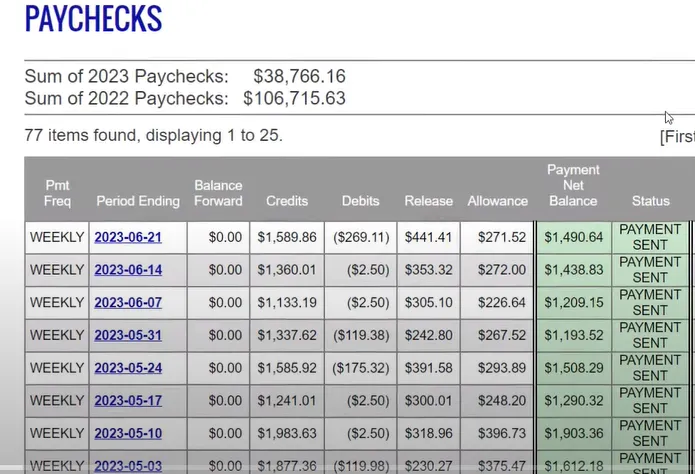Click the Pmt Freq column header
Image resolution: width=695 pixels, height=474 pixels.
(x=57, y=193)
